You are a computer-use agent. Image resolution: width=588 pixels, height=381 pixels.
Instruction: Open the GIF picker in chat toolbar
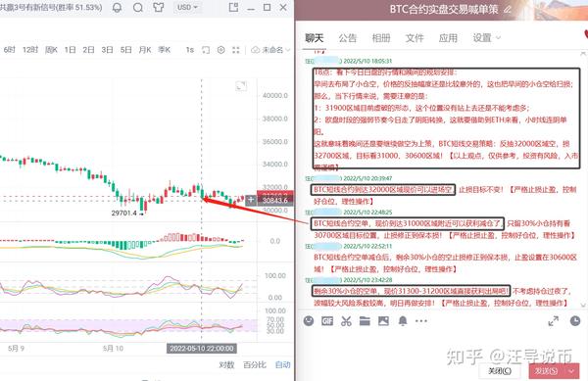coord(327,321)
